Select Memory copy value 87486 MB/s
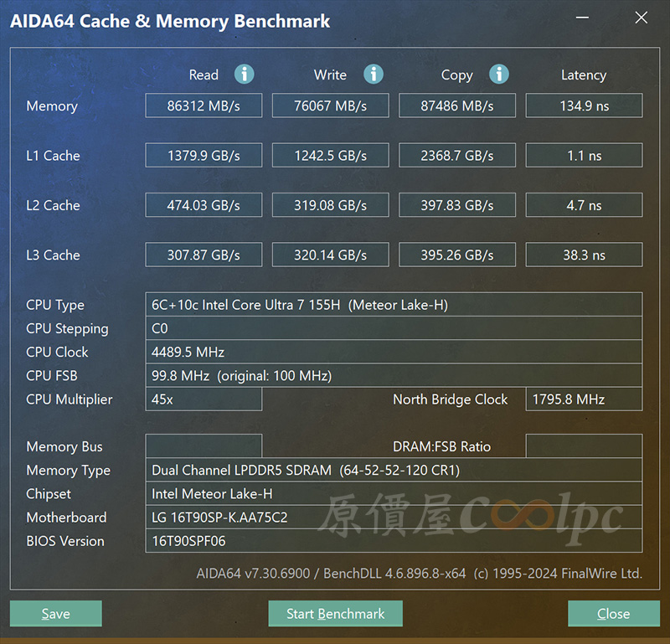 pyautogui.click(x=457, y=106)
